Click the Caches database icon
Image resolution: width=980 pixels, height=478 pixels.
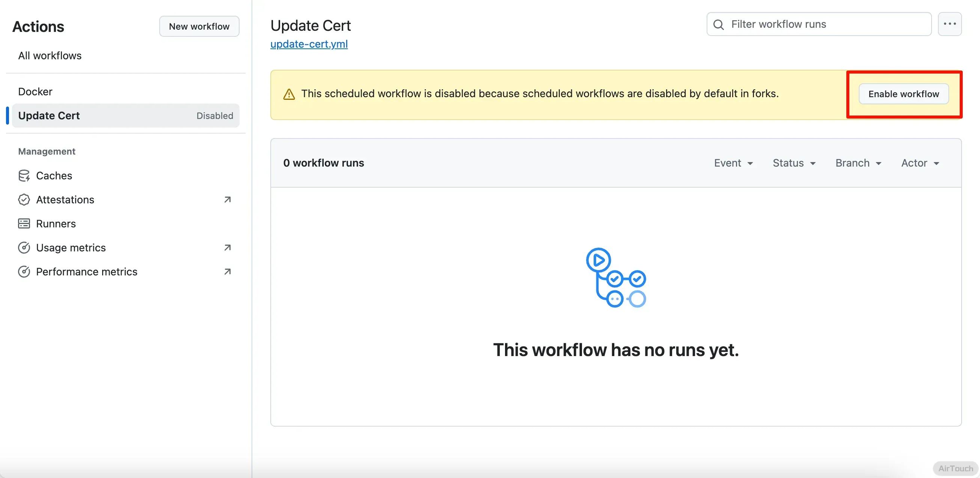point(24,176)
